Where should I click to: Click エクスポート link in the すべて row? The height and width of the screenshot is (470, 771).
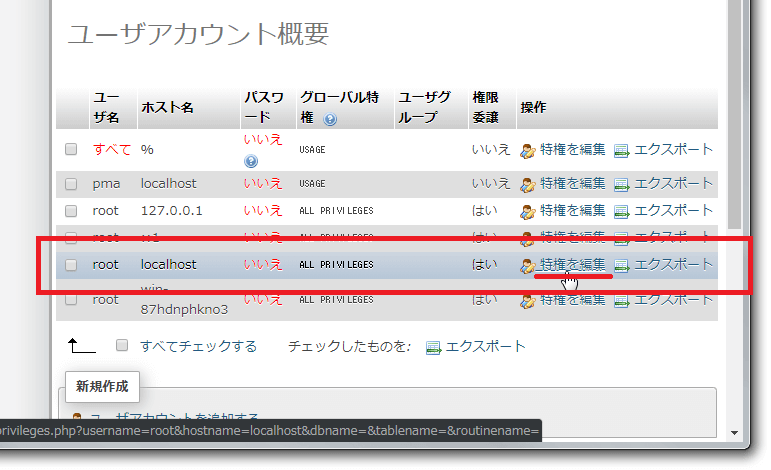673,149
